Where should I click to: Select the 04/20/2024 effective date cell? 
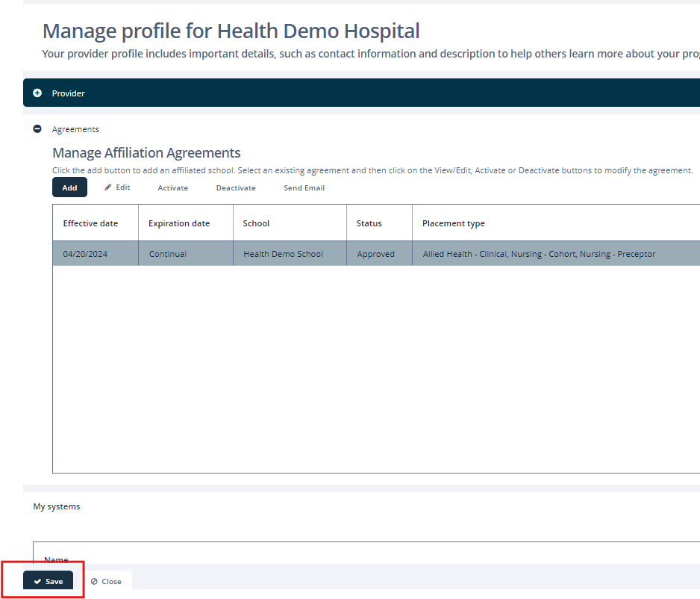(85, 254)
